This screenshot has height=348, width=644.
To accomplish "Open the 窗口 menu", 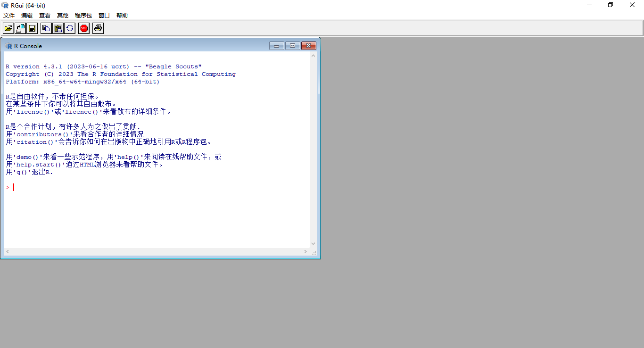I will 104,15.
